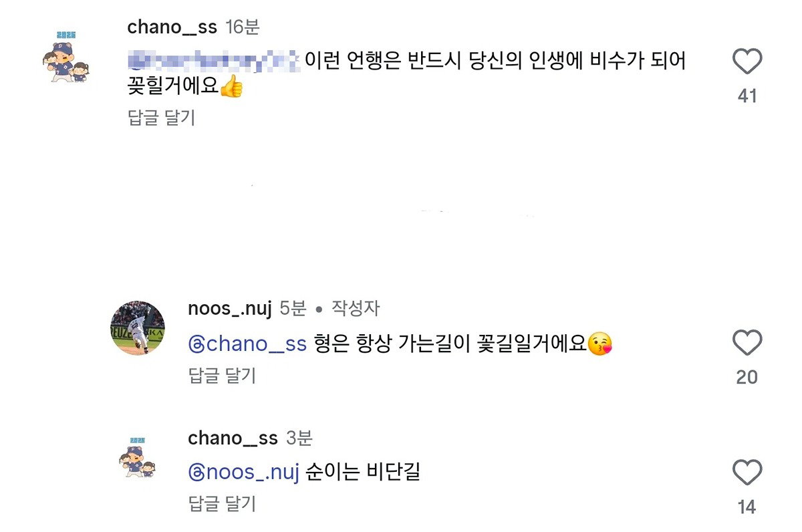View the 14 like count list
This screenshot has height=532, width=802.
(747, 507)
